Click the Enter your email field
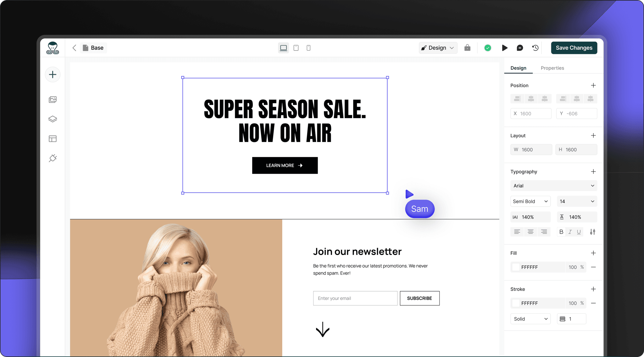644x357 pixels. pos(355,298)
